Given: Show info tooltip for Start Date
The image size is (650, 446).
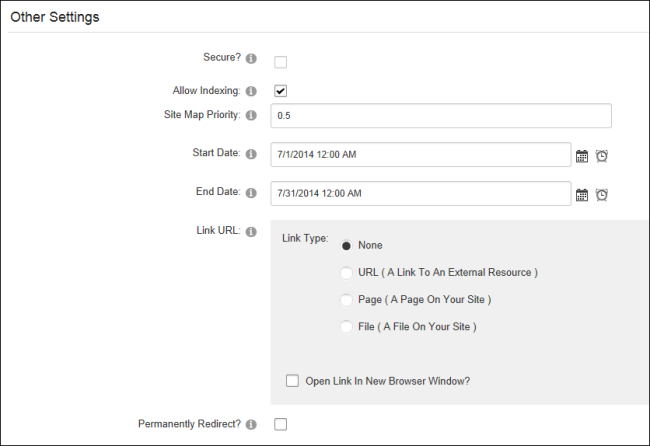Looking at the screenshot, I should tap(251, 154).
